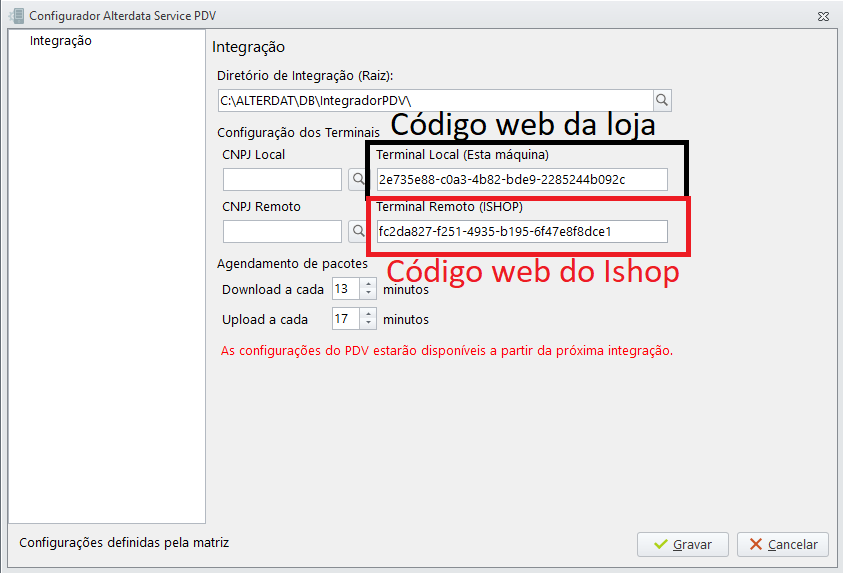
Task: Click the CNPJ Remoto input field
Action: pos(282,231)
